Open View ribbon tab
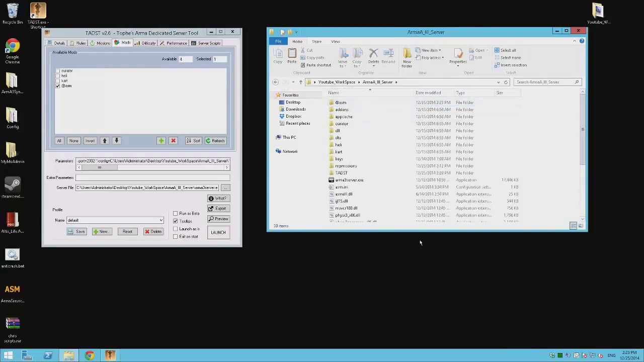644x362 pixels. 335,41
